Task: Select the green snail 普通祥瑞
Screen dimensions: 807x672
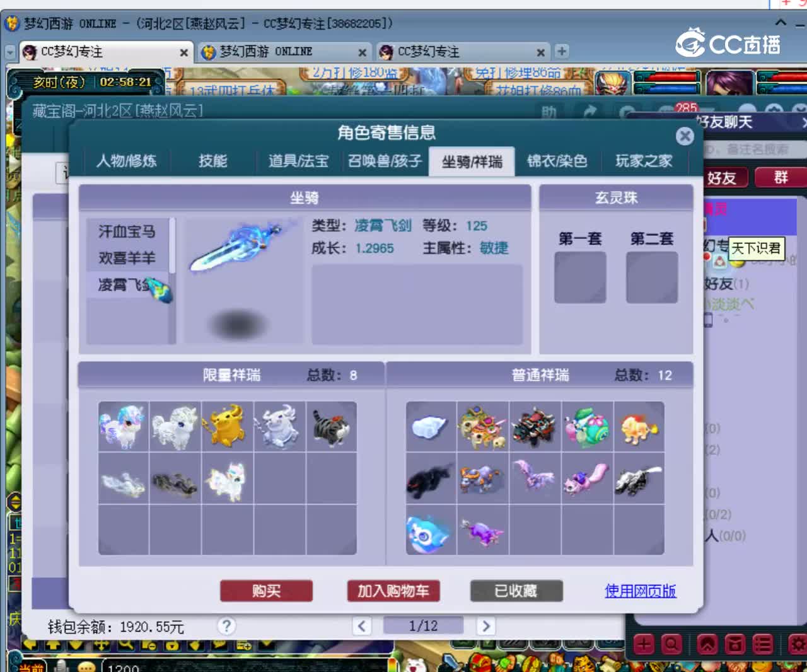Action: tap(587, 427)
